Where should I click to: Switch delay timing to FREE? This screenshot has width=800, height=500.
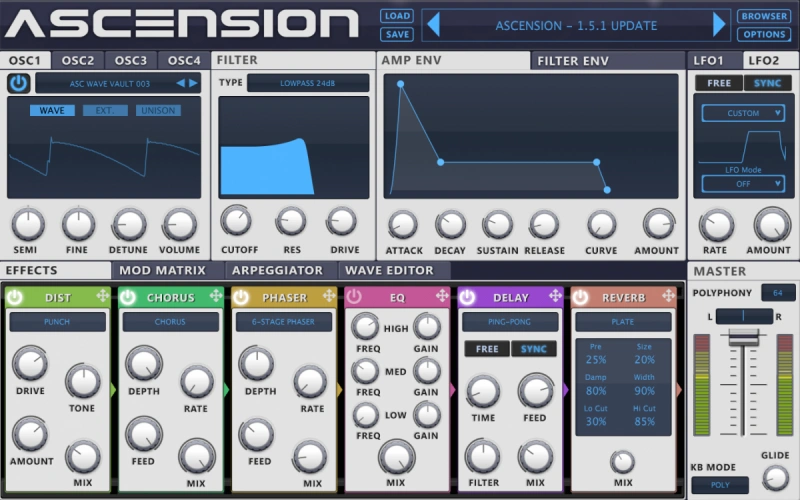pyautogui.click(x=487, y=349)
